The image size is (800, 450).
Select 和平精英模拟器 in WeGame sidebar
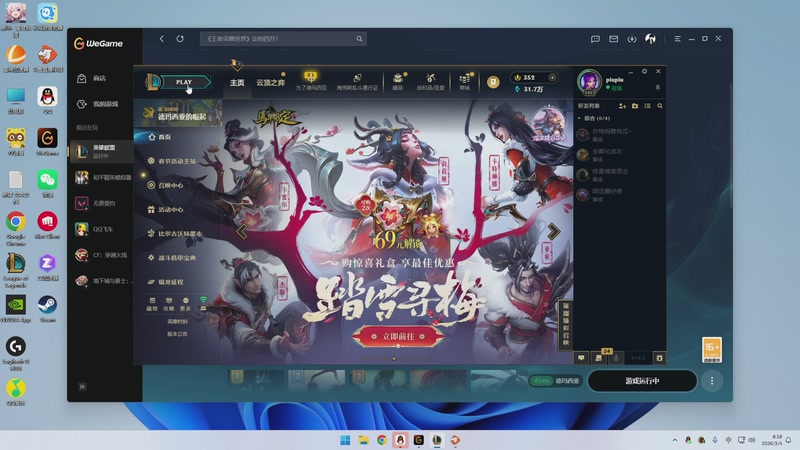coord(101,177)
